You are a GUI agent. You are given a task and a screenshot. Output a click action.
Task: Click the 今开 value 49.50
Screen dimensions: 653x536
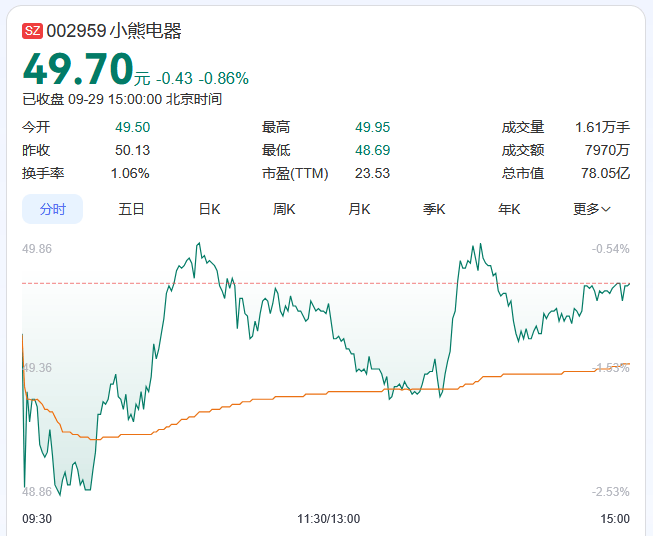pyautogui.click(x=132, y=127)
